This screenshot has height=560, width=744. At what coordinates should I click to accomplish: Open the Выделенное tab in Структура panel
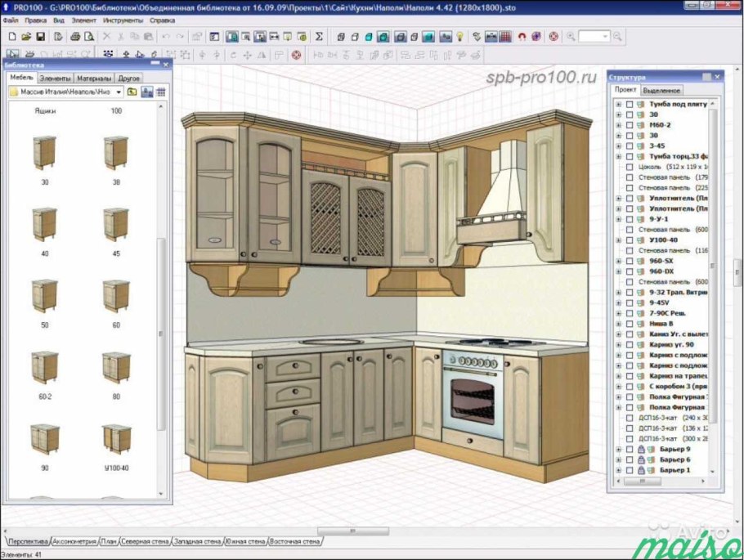click(661, 91)
